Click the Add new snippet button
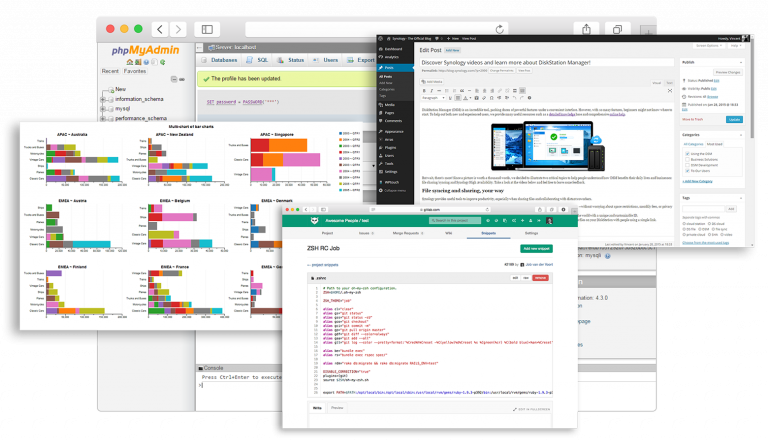 coord(536,249)
